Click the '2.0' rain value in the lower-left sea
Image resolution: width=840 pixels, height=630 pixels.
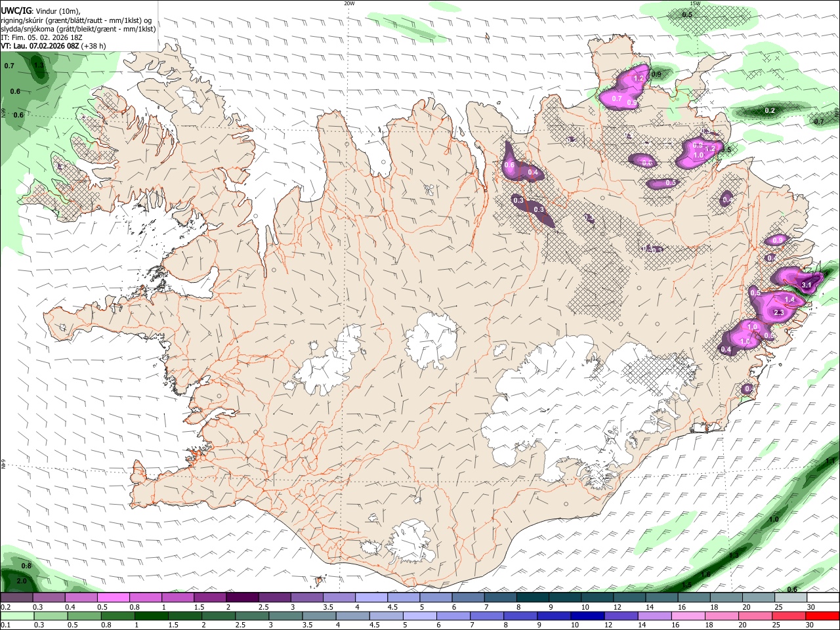point(22,581)
